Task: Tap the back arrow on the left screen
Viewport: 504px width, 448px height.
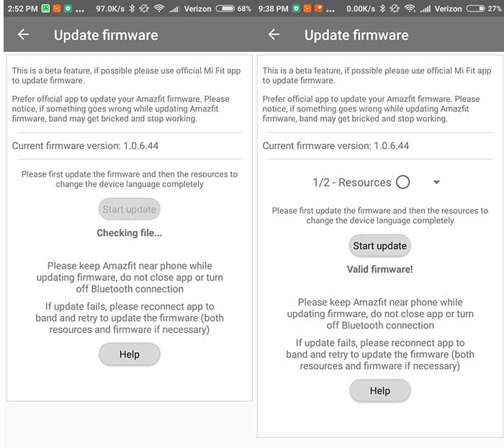Action: [23, 35]
